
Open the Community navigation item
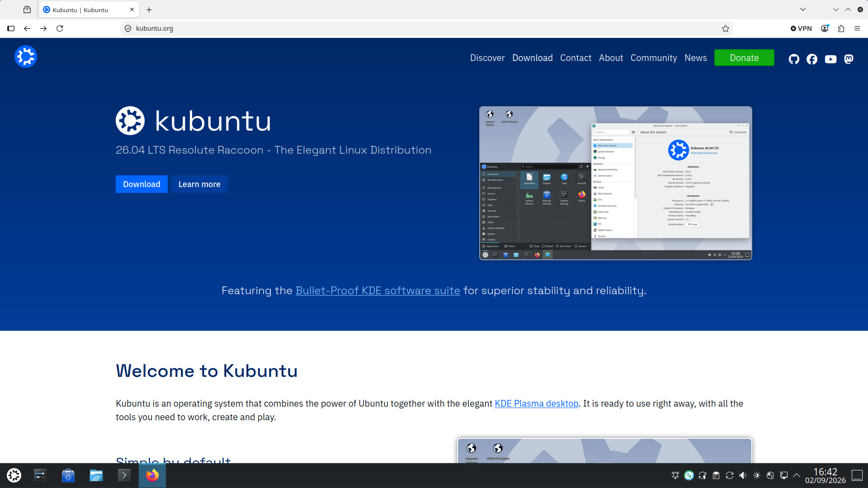coord(654,58)
